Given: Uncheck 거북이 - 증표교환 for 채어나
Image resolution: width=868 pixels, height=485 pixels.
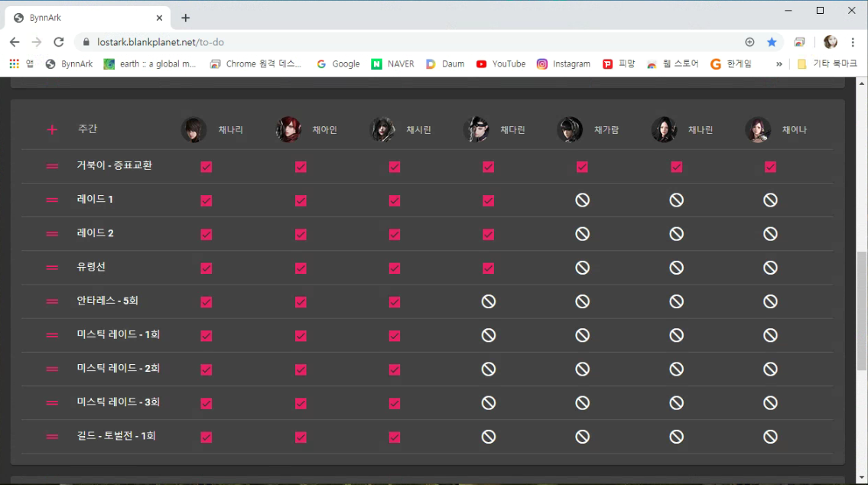Looking at the screenshot, I should (771, 167).
